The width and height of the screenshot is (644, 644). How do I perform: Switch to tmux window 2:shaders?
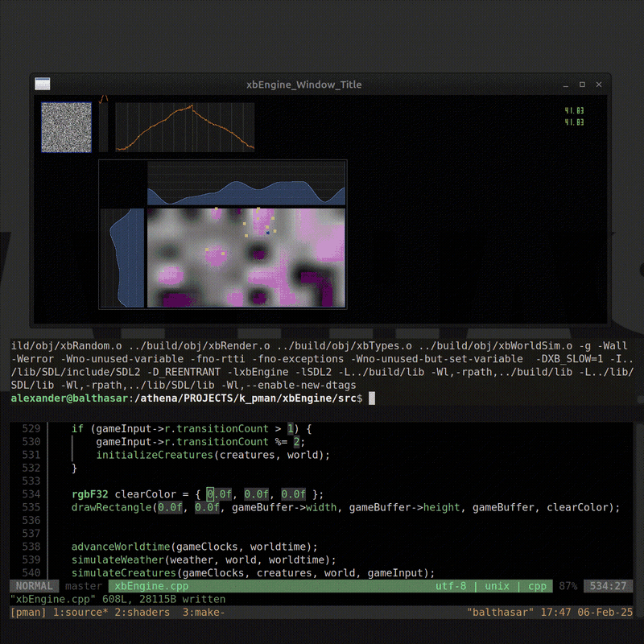pyautogui.click(x=142, y=613)
